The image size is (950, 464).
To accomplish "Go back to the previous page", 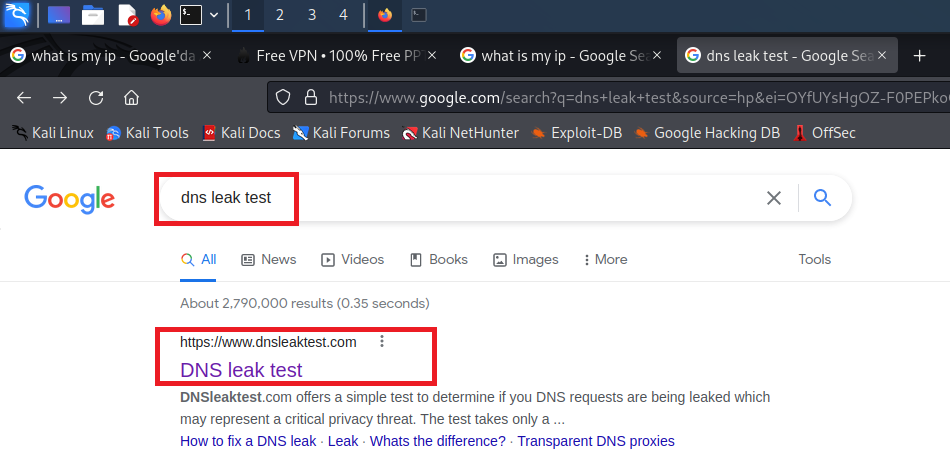I will [x=24, y=98].
